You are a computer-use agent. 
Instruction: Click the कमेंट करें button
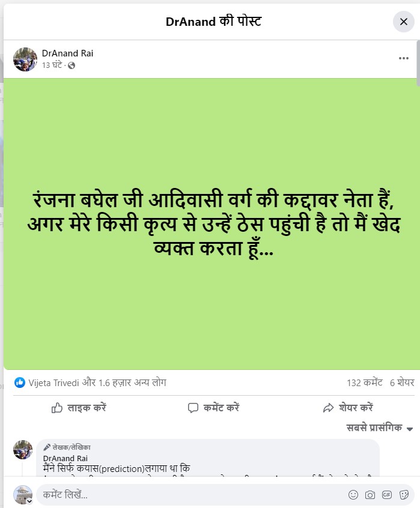coord(213,408)
